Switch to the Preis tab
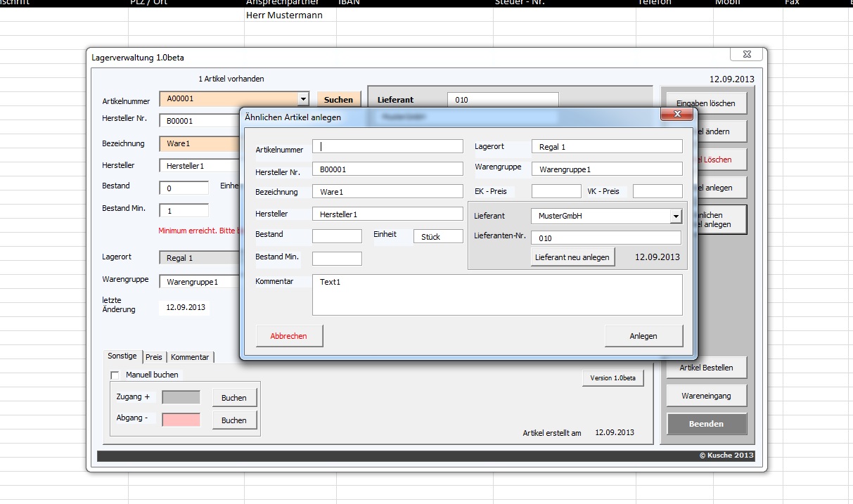Screen dimensions: 853x504 [153, 357]
